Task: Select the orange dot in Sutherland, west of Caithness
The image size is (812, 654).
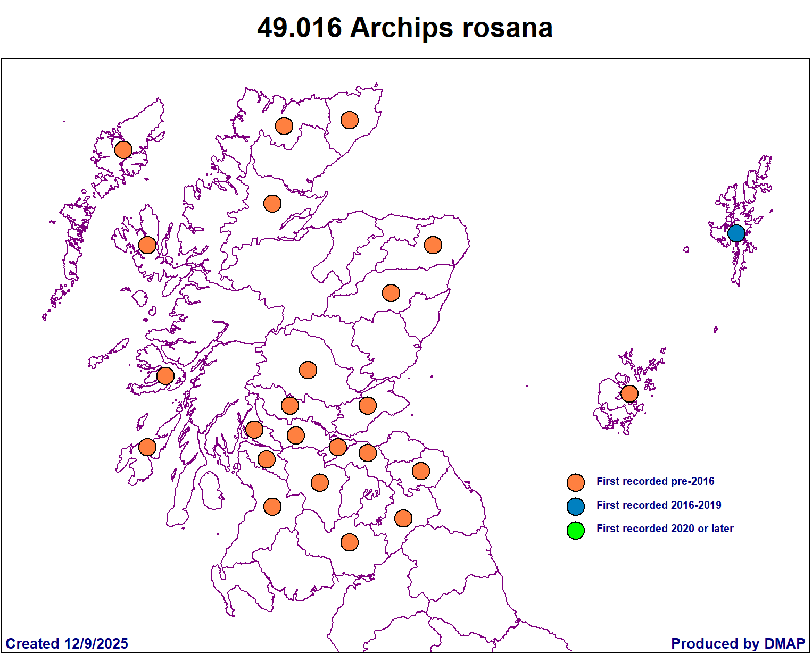Action: point(284,126)
